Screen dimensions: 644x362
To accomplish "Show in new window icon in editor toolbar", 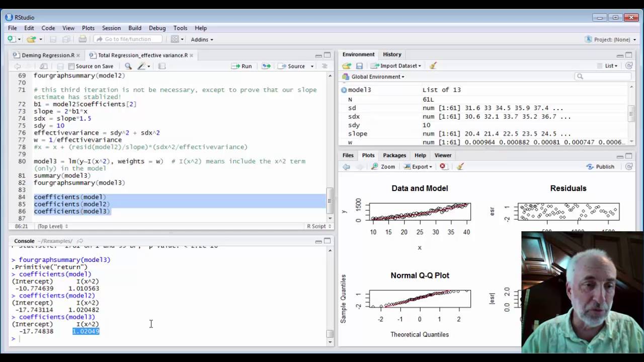I will 44,66.
